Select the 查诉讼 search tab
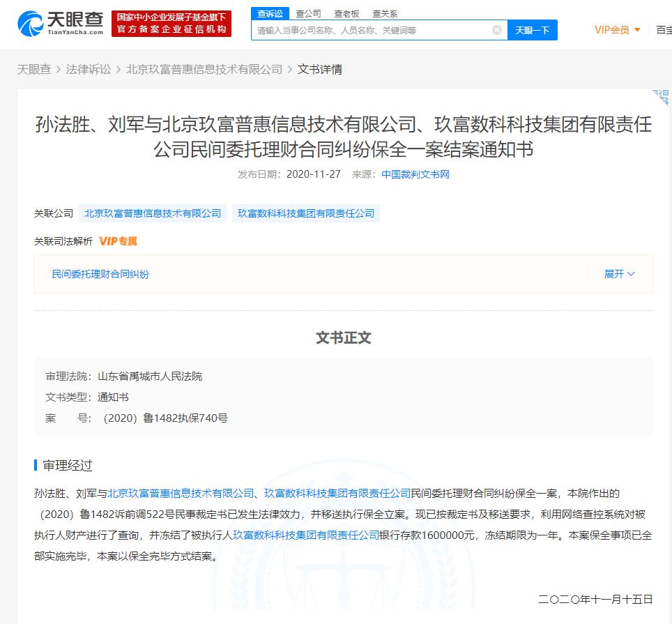Viewport: 672px width, 624px height. [x=270, y=14]
